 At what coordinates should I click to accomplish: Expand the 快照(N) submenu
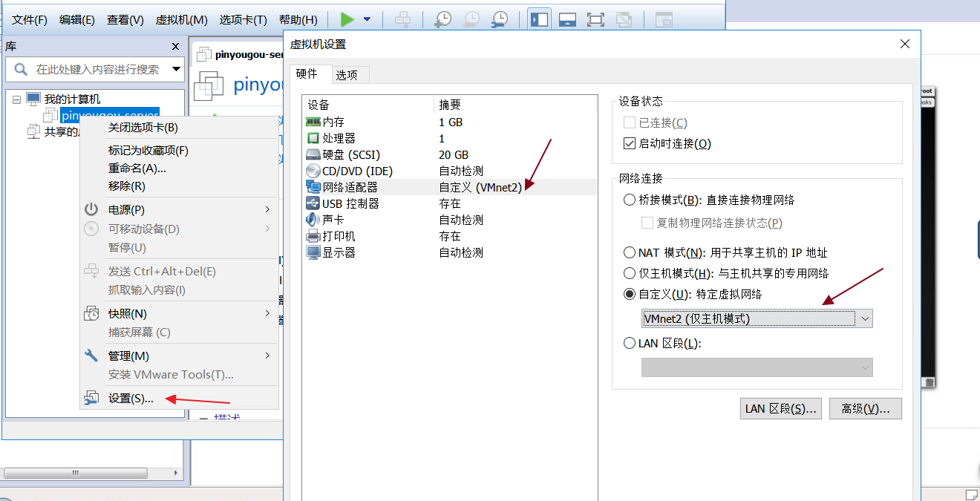pos(179,314)
